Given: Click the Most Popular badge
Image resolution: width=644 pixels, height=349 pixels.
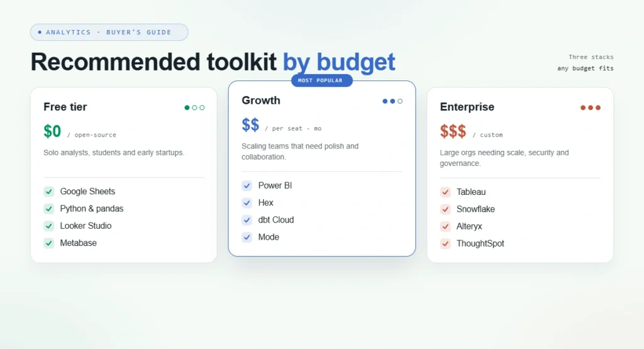Looking at the screenshot, I should 322,80.
